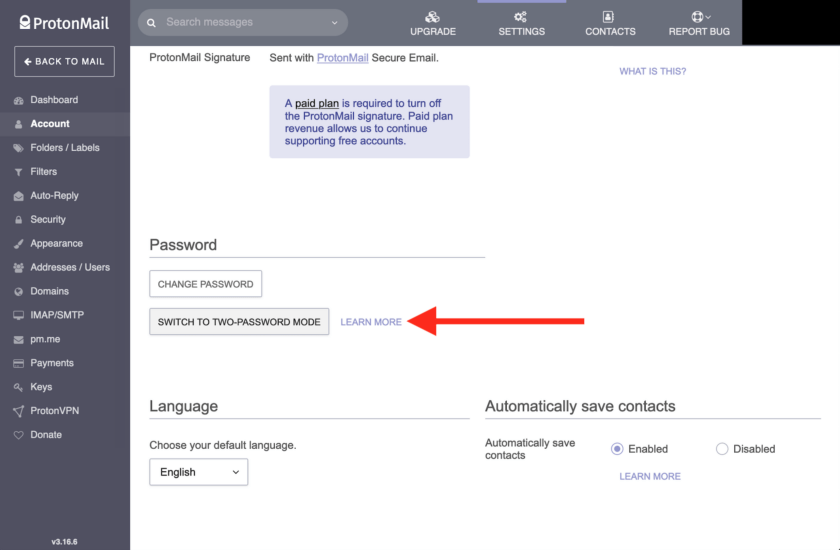
Task: Open the Appearance menu item
Action: pyautogui.click(x=56, y=244)
